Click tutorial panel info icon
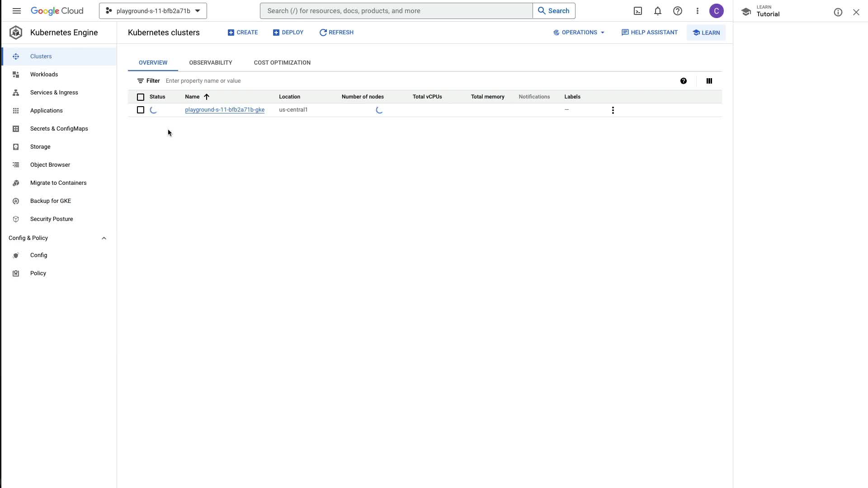This screenshot has width=868, height=488. (838, 13)
